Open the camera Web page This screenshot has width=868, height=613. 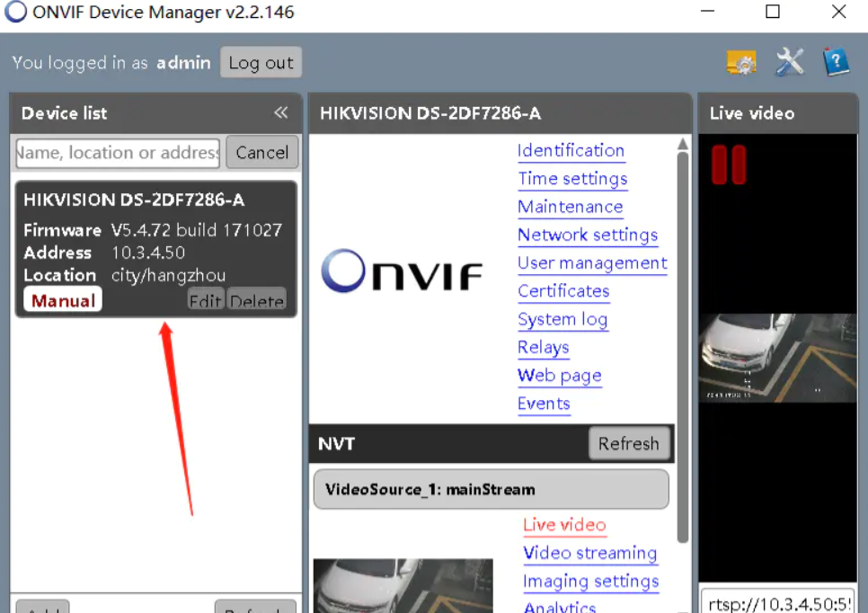click(x=560, y=376)
